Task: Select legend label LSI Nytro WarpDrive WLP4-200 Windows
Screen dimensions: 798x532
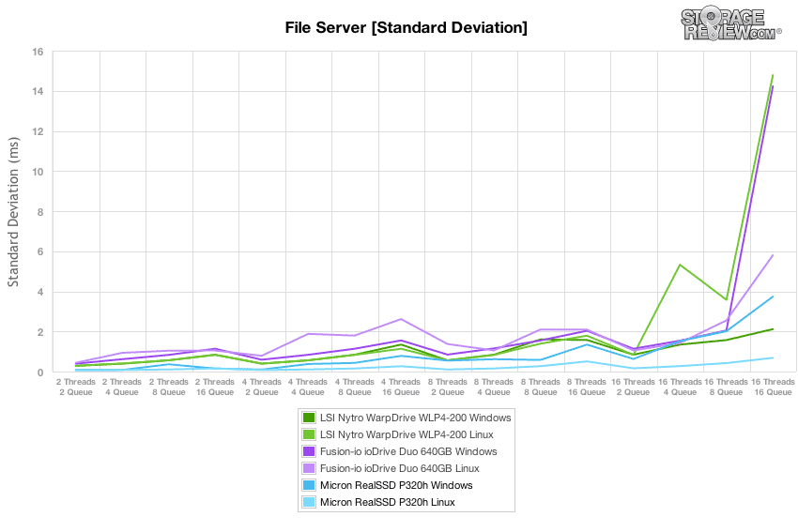Action: click(415, 418)
